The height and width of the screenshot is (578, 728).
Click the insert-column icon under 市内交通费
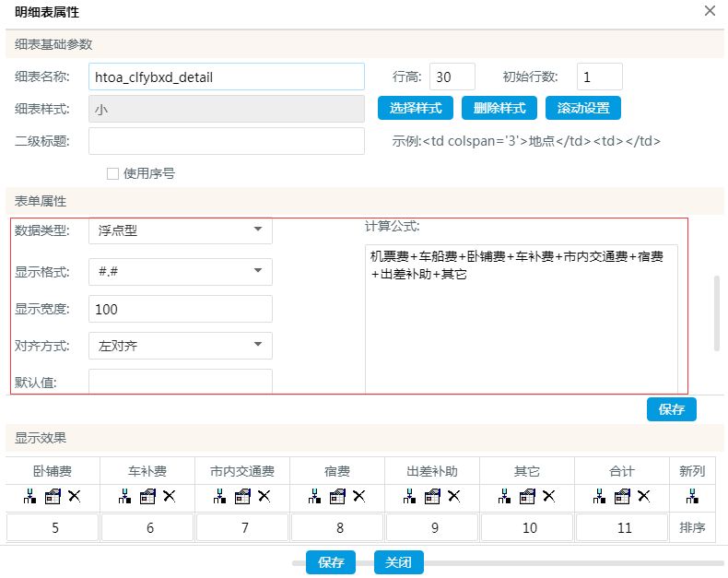219,496
